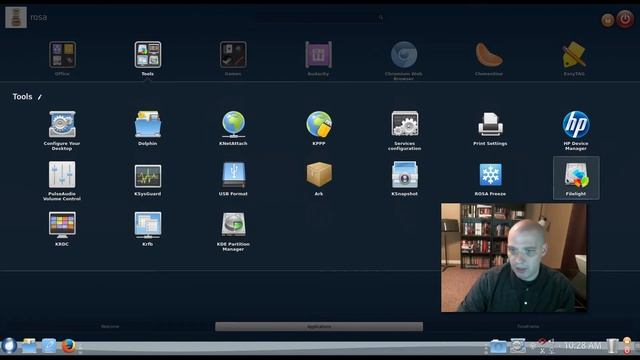Launch KDE Partition Manager
Screen dimensions: 640x360
point(233,231)
